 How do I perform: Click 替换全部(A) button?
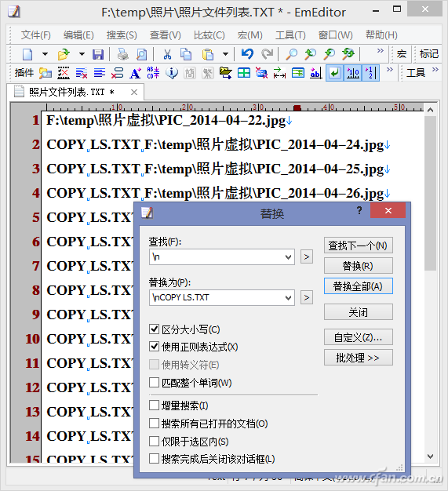pos(358,286)
